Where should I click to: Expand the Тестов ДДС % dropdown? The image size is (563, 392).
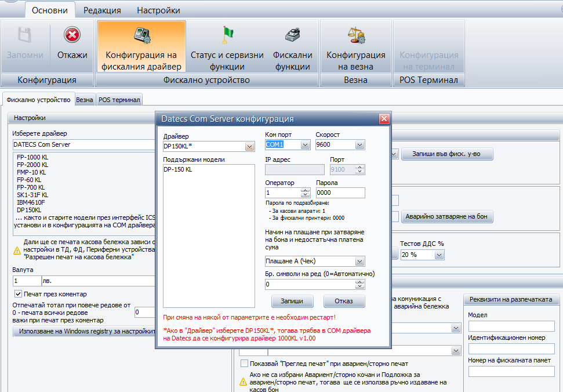click(439, 255)
